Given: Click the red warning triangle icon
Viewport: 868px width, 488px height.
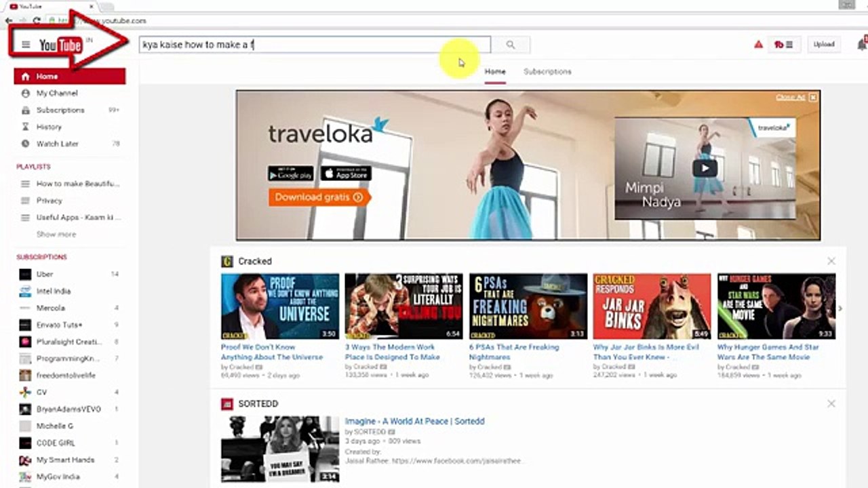Looking at the screenshot, I should click(758, 45).
